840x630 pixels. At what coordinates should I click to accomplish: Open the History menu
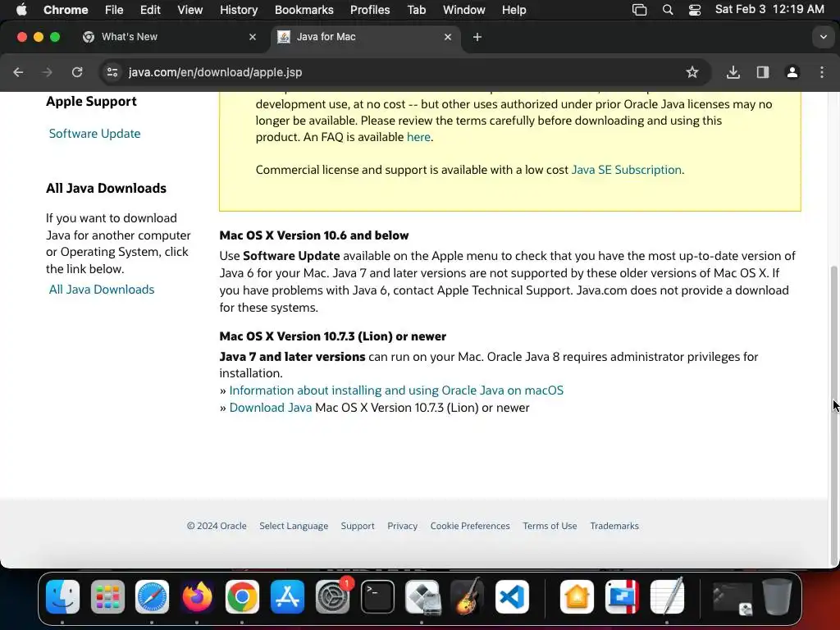[239, 10]
